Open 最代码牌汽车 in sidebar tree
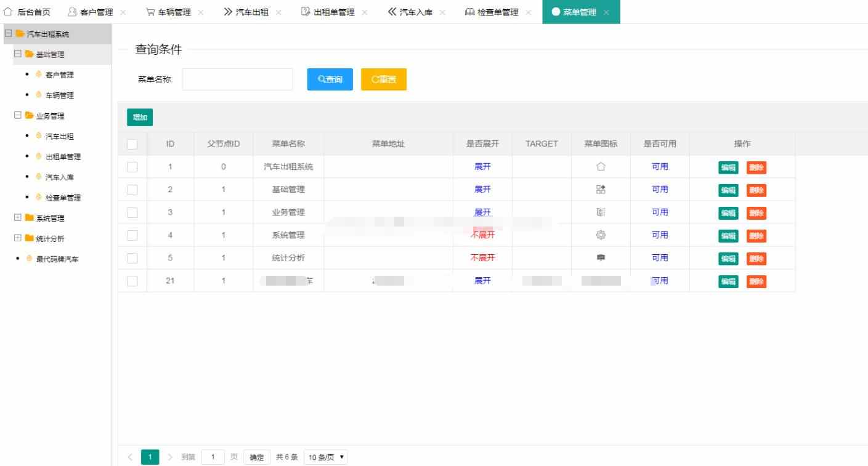 57,259
